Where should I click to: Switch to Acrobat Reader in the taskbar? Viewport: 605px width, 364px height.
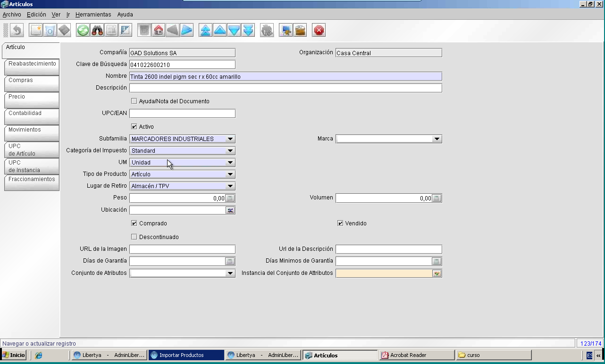(417, 355)
